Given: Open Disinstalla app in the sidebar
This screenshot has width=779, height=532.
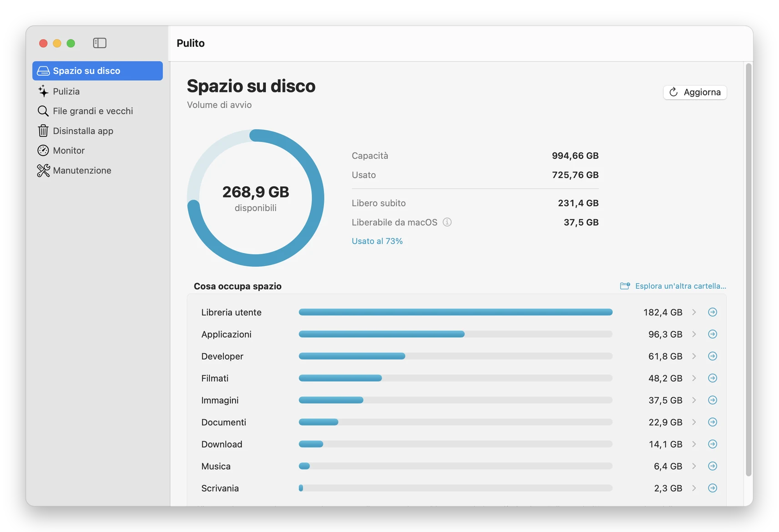Looking at the screenshot, I should (x=97, y=131).
